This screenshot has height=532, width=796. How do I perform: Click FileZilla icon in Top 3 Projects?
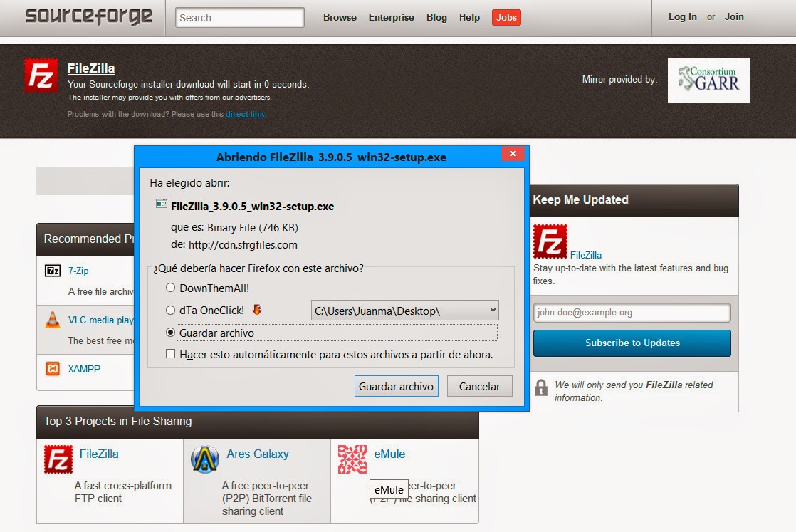(x=58, y=459)
